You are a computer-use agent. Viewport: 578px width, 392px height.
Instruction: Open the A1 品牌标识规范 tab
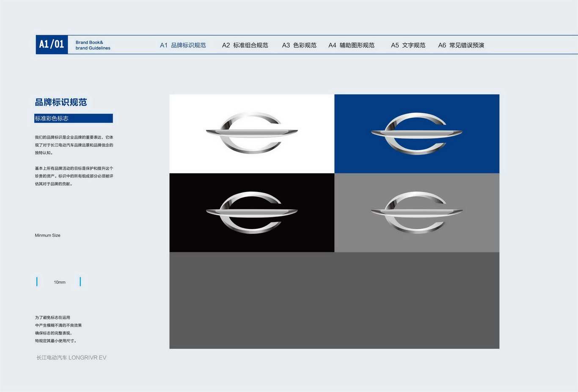click(x=183, y=45)
